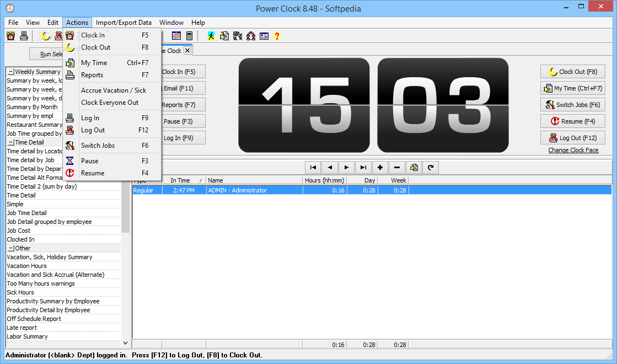Select the Labor Summary report
The image size is (617, 364).
coord(63,336)
